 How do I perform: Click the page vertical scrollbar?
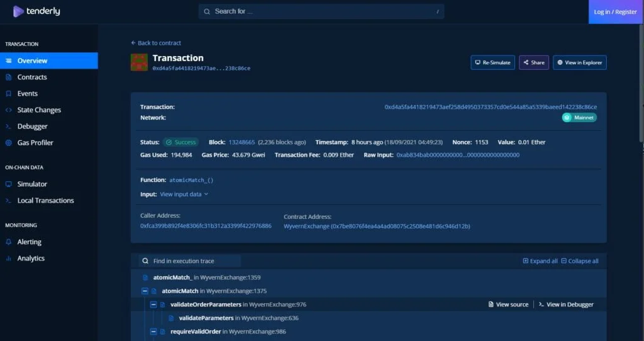tap(641, 82)
